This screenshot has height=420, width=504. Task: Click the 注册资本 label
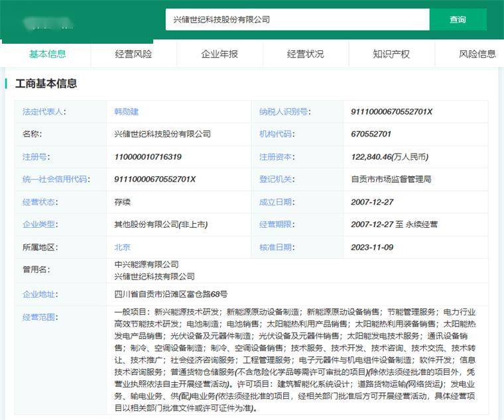click(277, 157)
